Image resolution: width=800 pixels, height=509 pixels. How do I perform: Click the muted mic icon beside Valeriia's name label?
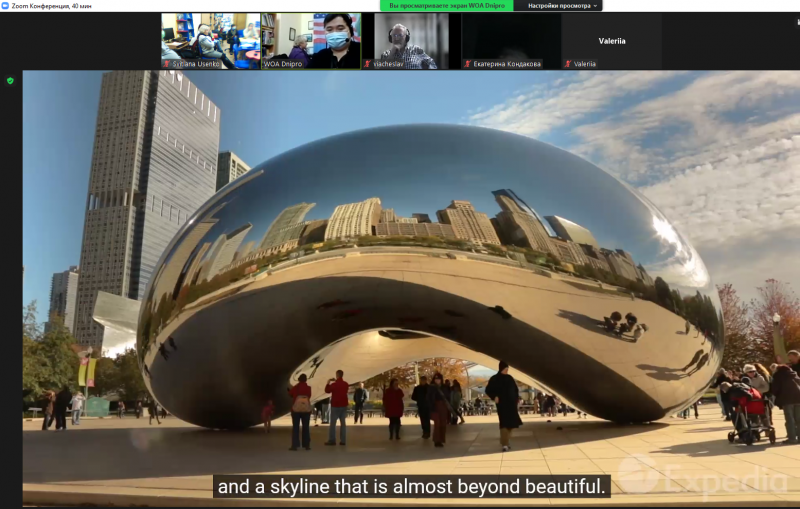567,64
